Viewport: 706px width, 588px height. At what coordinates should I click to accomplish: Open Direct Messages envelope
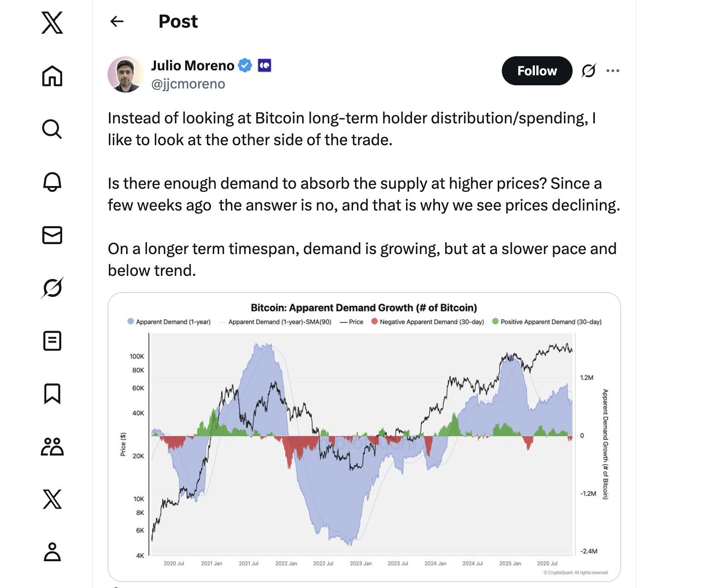point(52,235)
